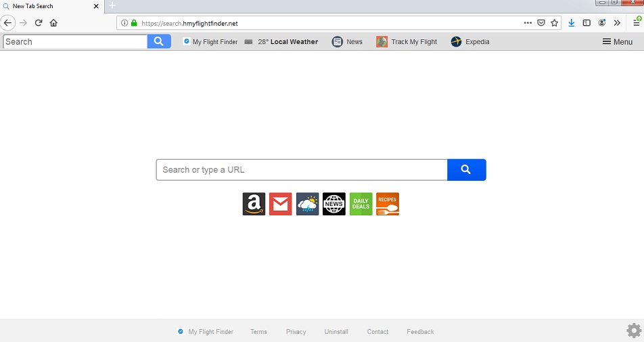
Task: Open the globe News shortcut tile
Action: [334, 204]
